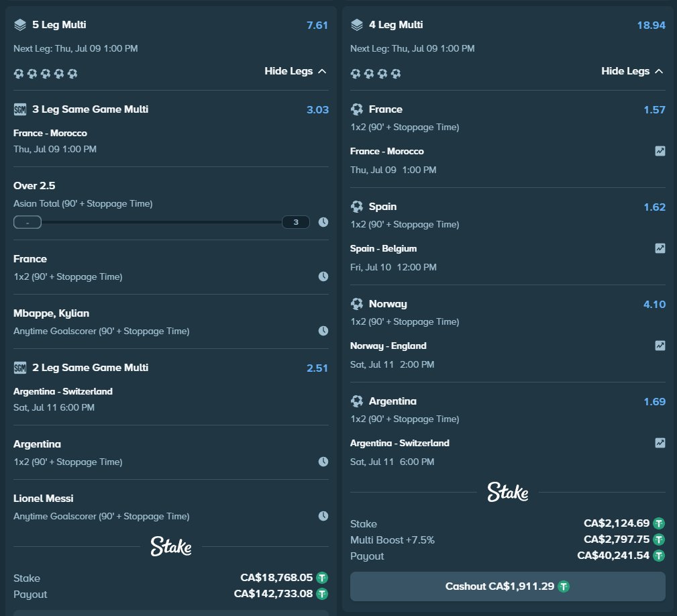The image size is (677, 616).
Task: Click the clock icon for Lionel Messi leg
Action: [323, 516]
